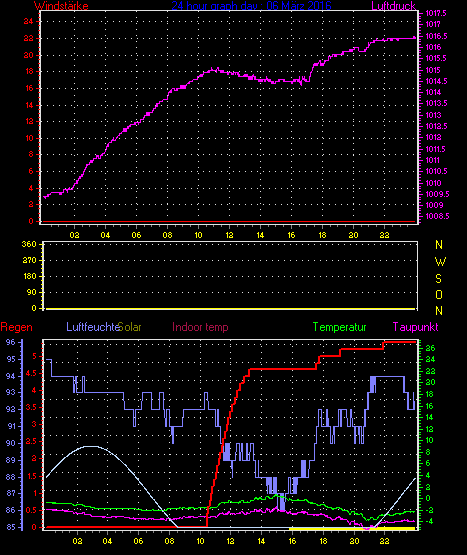The height and width of the screenshot is (555, 467).
Task: Click the 360 degree axis label
Action: tap(29, 244)
